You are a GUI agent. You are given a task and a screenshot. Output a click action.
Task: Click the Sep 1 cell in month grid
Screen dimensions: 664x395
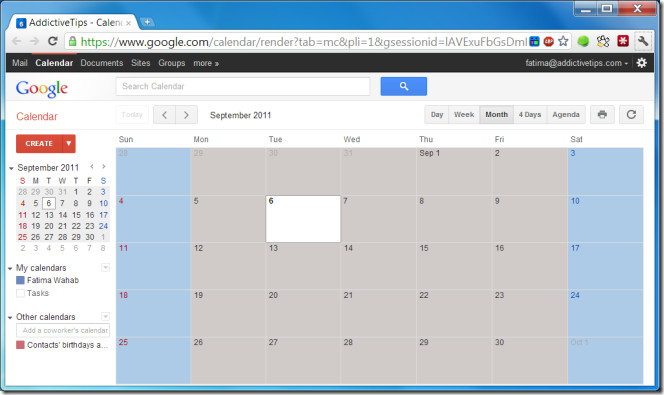click(454, 171)
